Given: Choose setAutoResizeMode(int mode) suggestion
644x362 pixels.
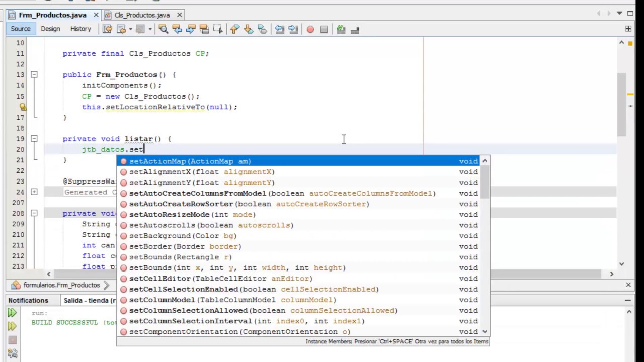Looking at the screenshot, I should 298,215.
